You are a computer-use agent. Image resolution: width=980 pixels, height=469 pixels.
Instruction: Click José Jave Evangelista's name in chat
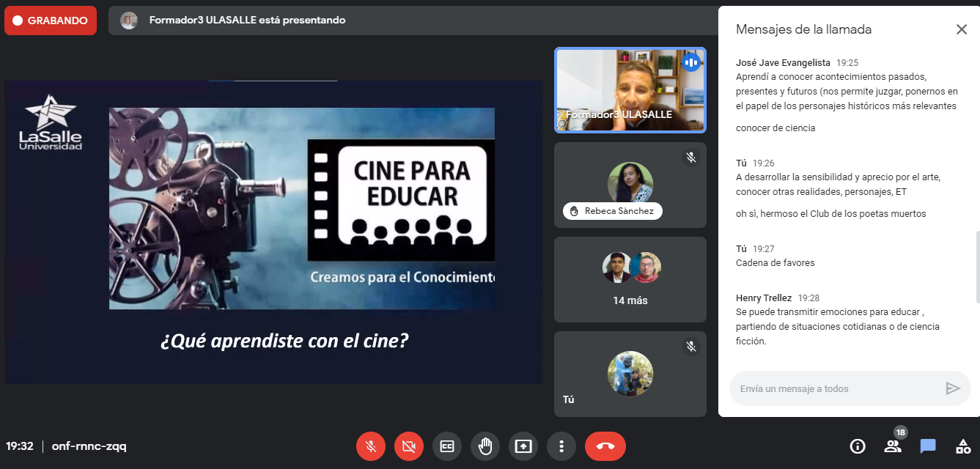pos(784,63)
